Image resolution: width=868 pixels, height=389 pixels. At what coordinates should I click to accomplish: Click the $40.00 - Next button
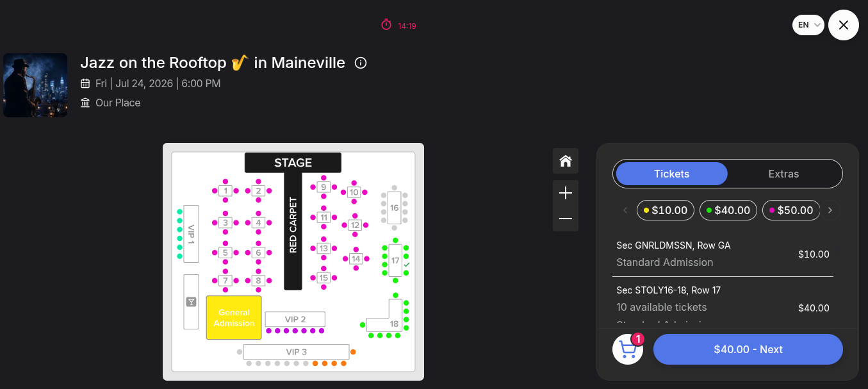pyautogui.click(x=748, y=349)
